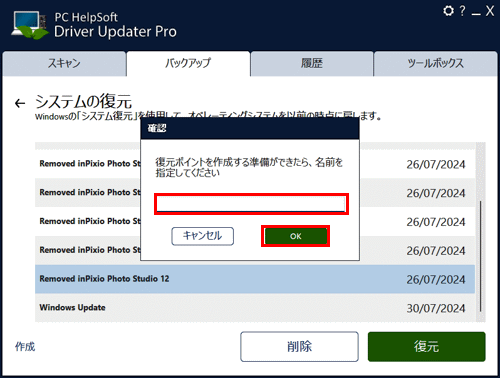Close the Driver Updater Pro window
This screenshot has width=500, height=378.
pyautogui.click(x=490, y=11)
